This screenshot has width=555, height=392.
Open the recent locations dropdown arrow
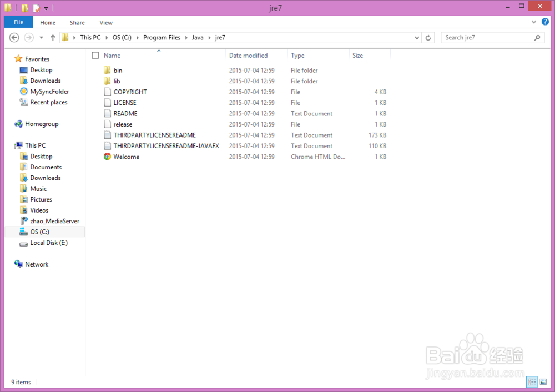42,38
